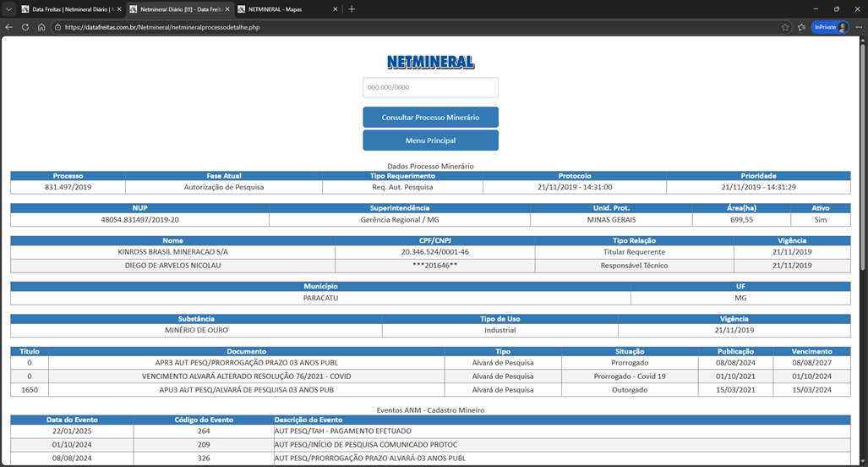Select Industrial use type cell

500,330
